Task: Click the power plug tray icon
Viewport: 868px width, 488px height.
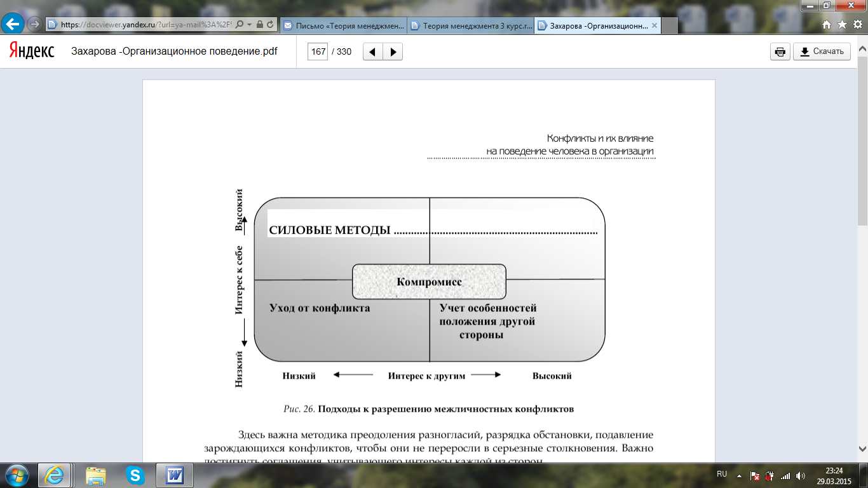Action: 770,475
